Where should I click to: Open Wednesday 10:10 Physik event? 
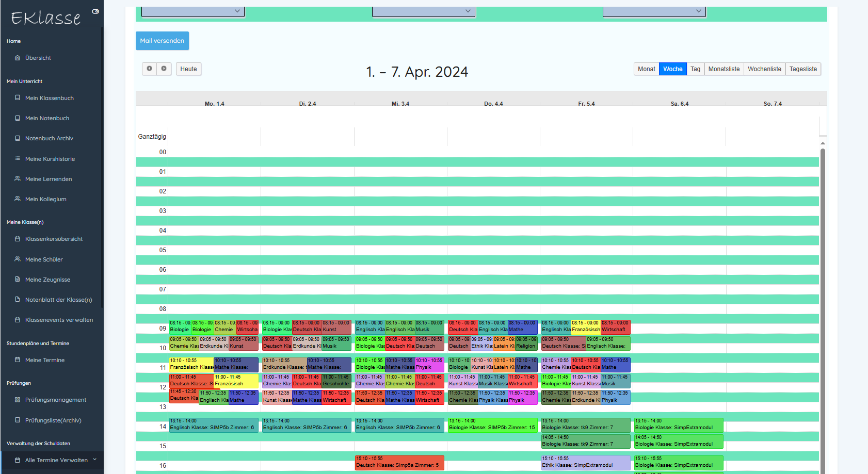coord(429,364)
